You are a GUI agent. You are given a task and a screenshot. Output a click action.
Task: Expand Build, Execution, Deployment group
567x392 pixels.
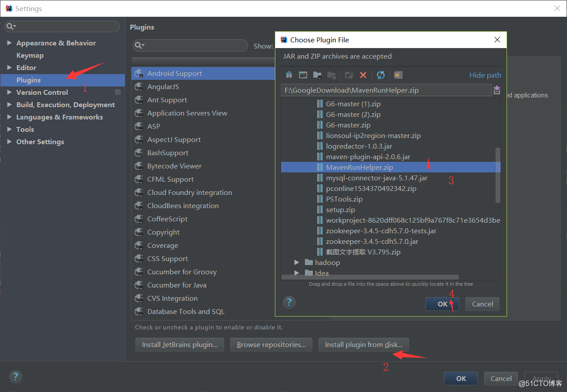[x=9, y=105]
